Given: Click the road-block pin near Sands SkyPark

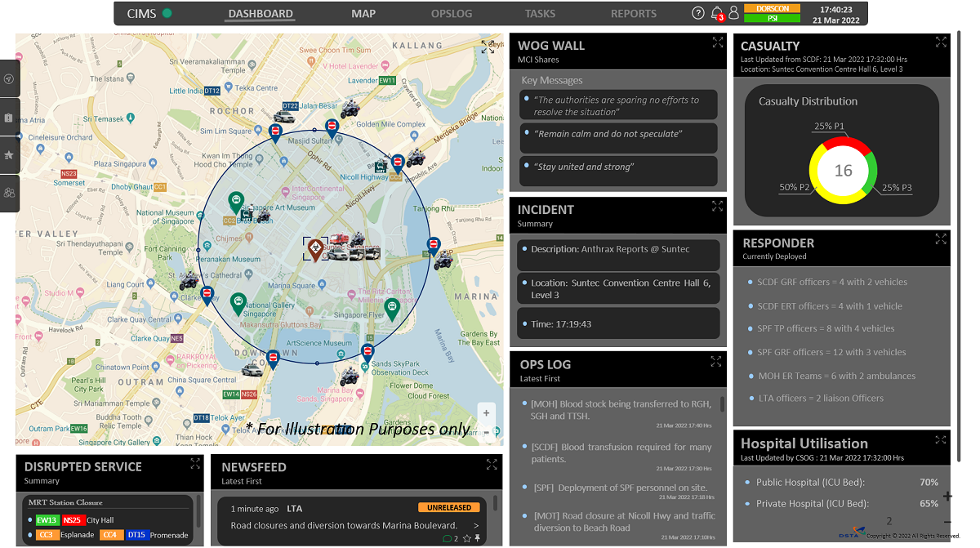Looking at the screenshot, I should coord(367,354).
